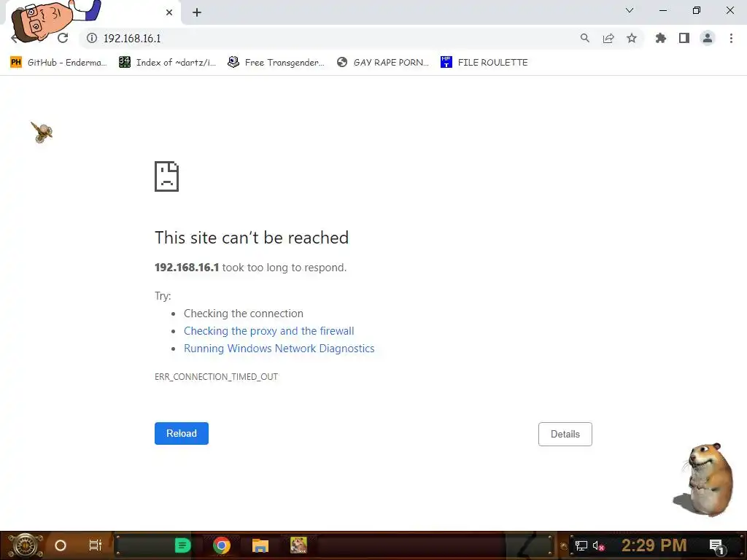Open notification center icon
Screen dimensions: 747x560
[717, 545]
